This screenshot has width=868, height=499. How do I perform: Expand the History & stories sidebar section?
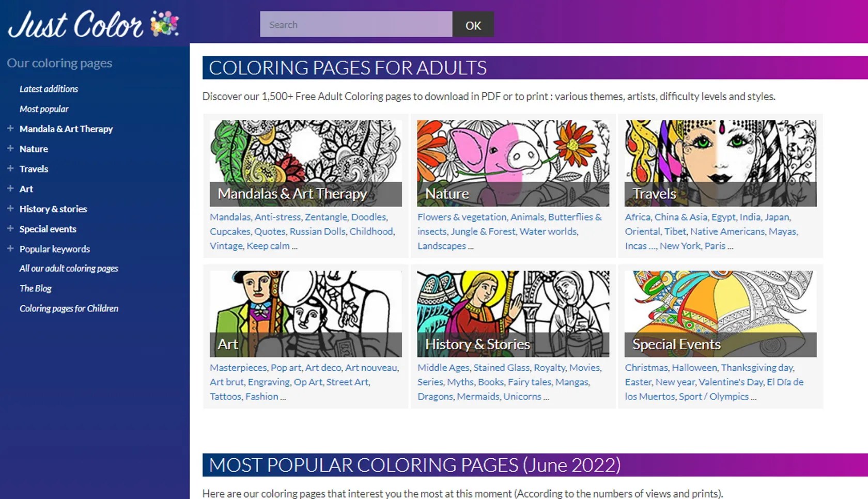(x=10, y=209)
